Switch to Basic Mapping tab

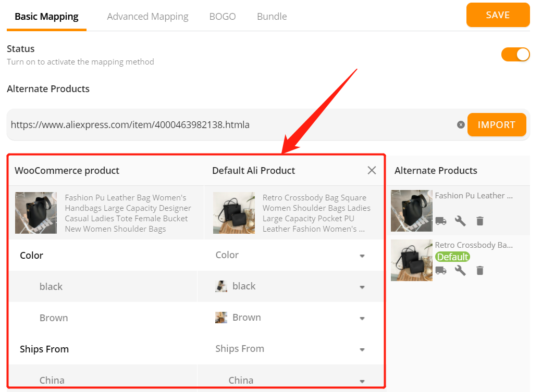tap(46, 17)
